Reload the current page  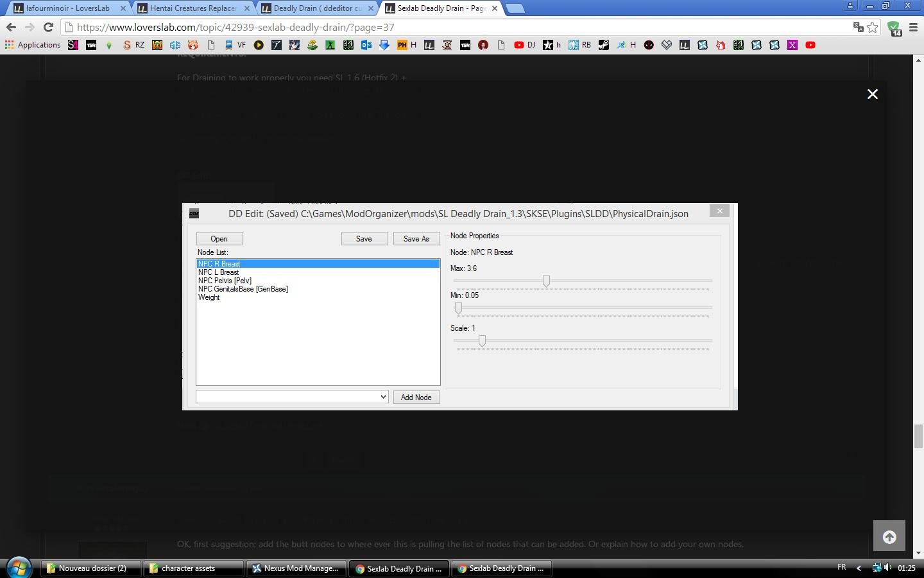pos(48,27)
